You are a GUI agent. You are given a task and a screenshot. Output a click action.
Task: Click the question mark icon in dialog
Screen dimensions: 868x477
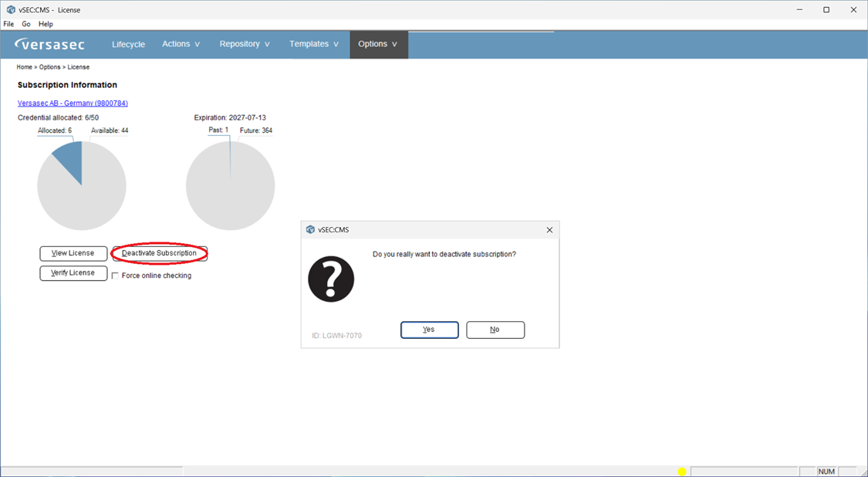coord(331,279)
